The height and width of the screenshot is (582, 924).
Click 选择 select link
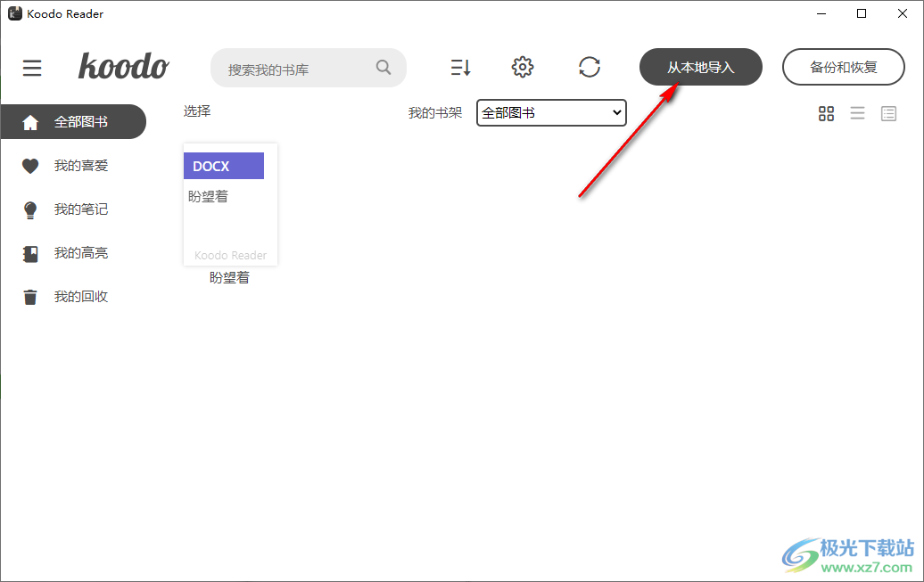[197, 111]
